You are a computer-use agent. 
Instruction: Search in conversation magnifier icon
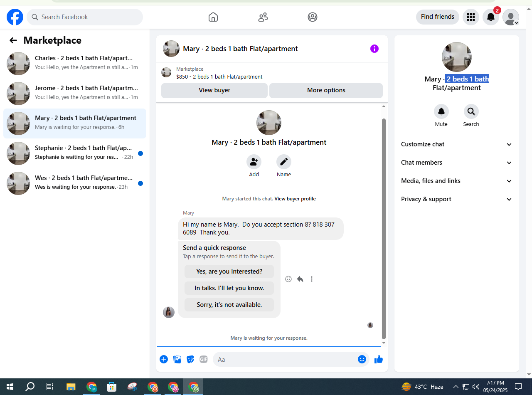[x=471, y=111]
